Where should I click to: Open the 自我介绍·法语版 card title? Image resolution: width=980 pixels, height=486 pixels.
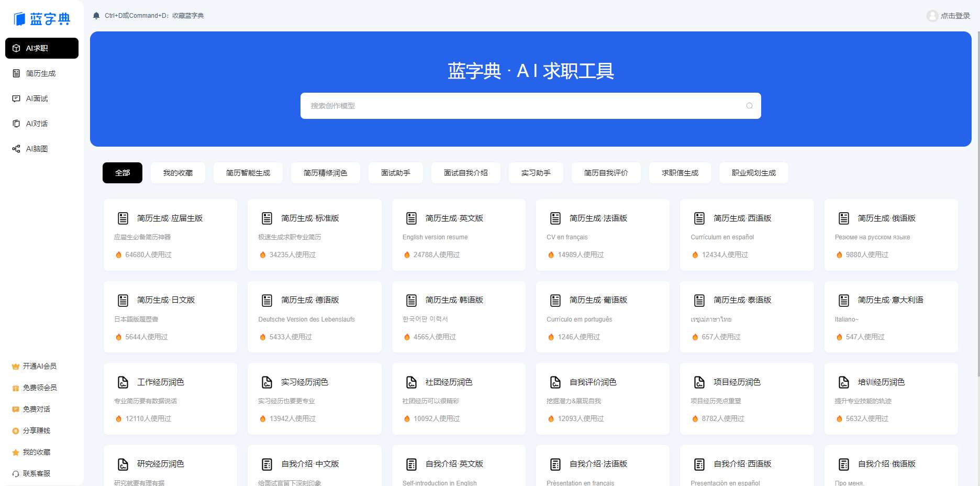pyautogui.click(x=598, y=464)
